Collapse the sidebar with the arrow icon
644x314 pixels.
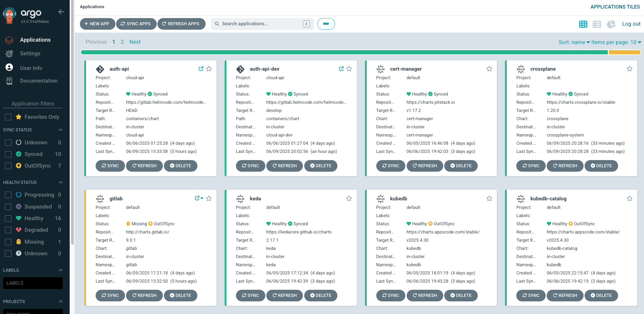[61, 12]
